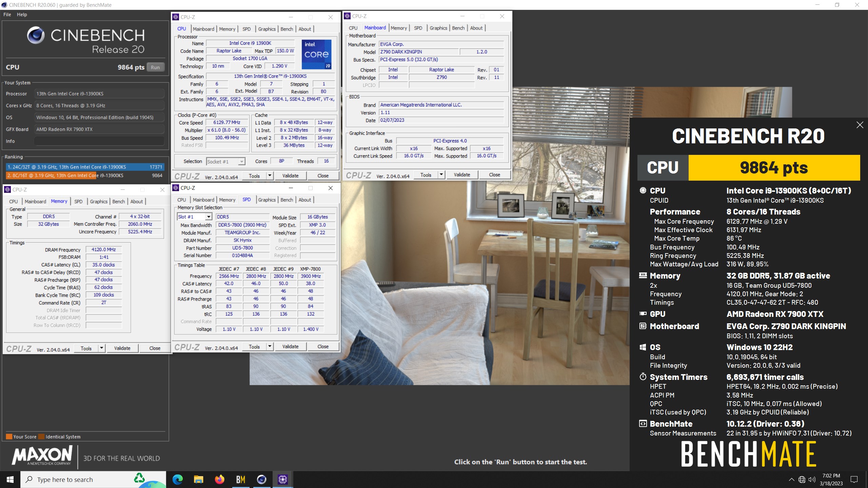Open Microsoft Edge from the taskbar
Image resolution: width=868 pixels, height=488 pixels.
click(x=177, y=480)
